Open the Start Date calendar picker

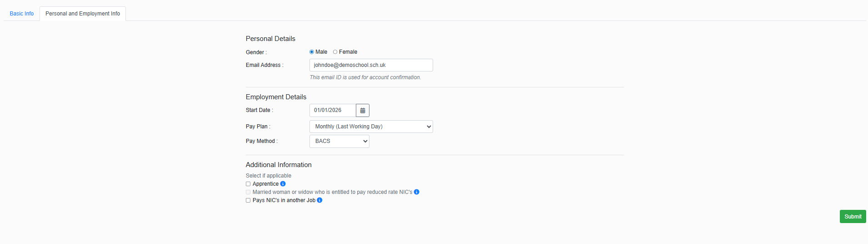click(362, 111)
